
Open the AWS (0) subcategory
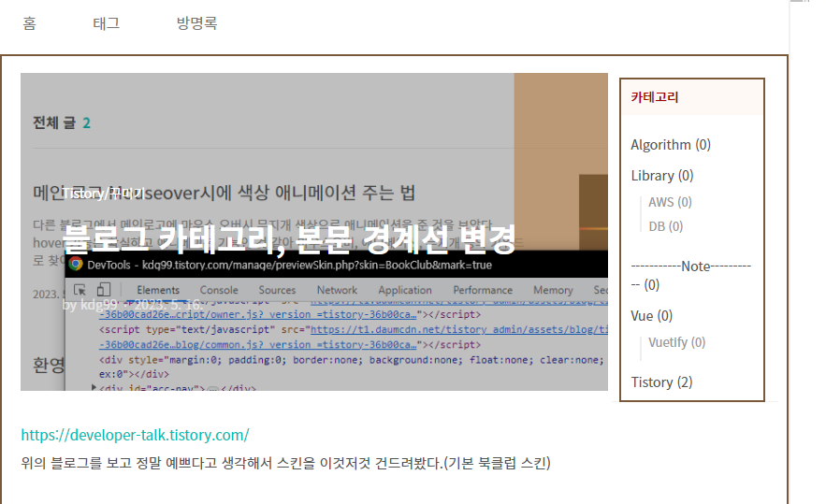click(670, 202)
